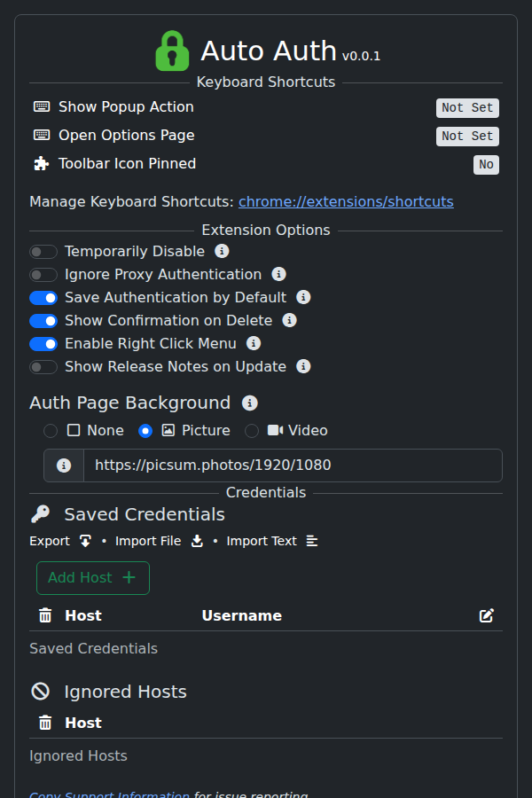Click the Export download icon
The height and width of the screenshot is (798, 532).
(85, 541)
